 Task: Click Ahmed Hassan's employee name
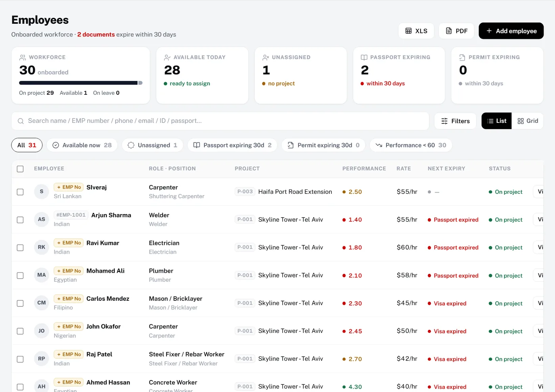[108, 382]
